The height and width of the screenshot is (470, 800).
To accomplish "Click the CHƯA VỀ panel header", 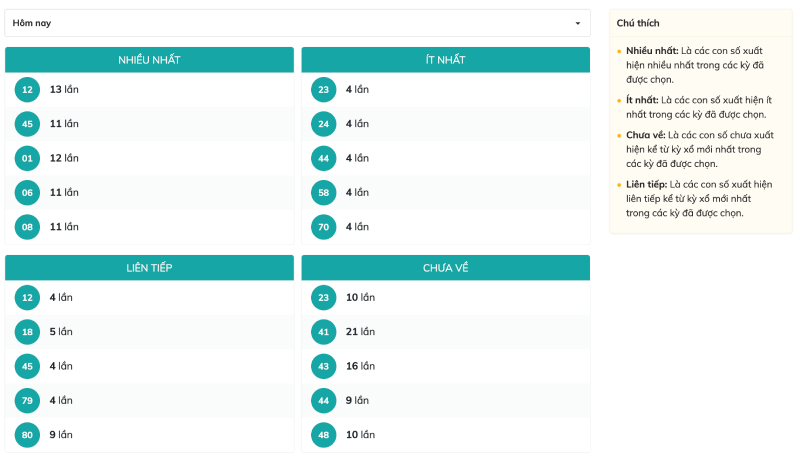I will [x=445, y=268].
